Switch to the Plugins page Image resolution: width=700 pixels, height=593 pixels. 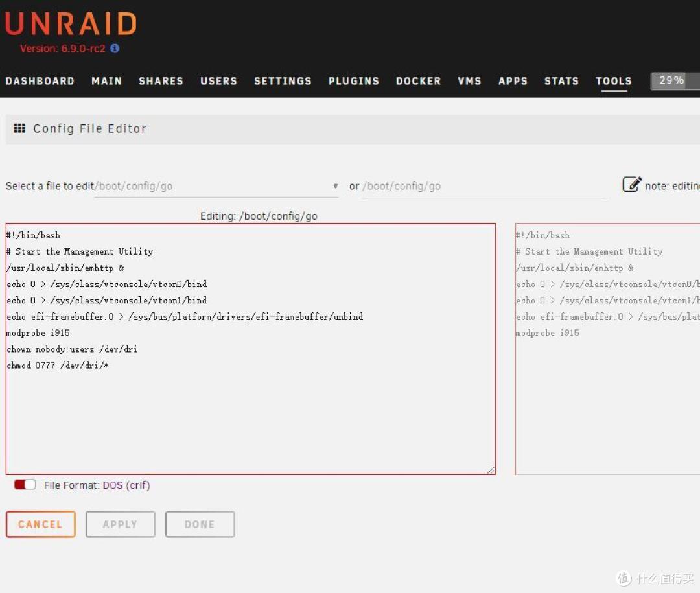tap(353, 81)
